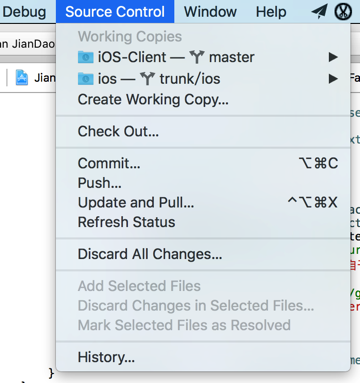Open the Window menu
This screenshot has width=360, height=383.
point(210,12)
